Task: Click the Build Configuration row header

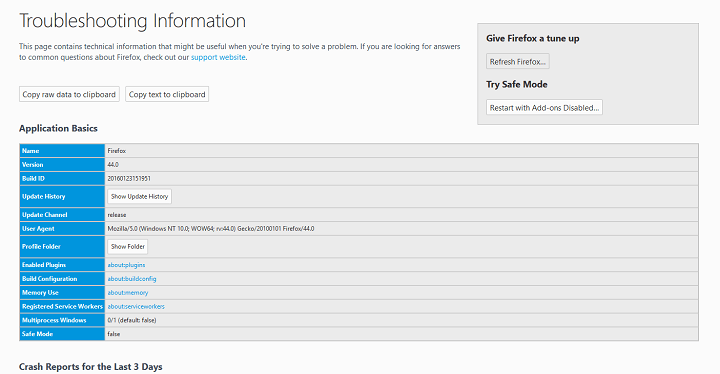Action: point(62,279)
